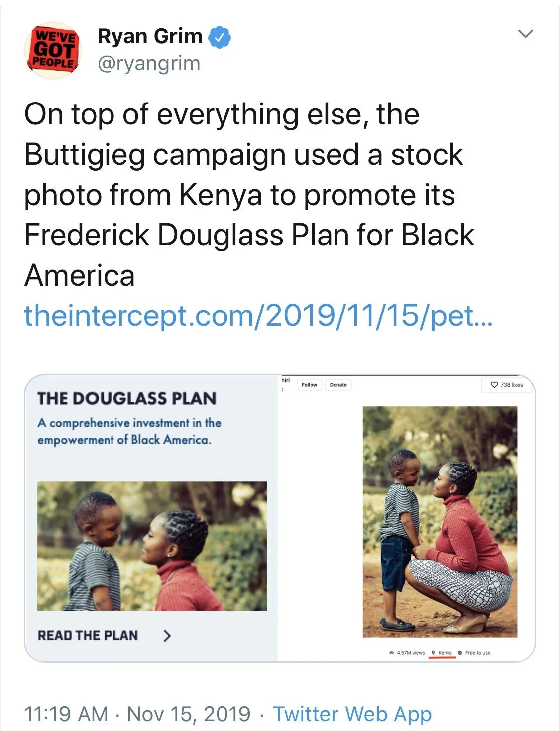Open the cropped Douglass Plan campaign photo
The width and height of the screenshot is (560, 731).
(152, 545)
